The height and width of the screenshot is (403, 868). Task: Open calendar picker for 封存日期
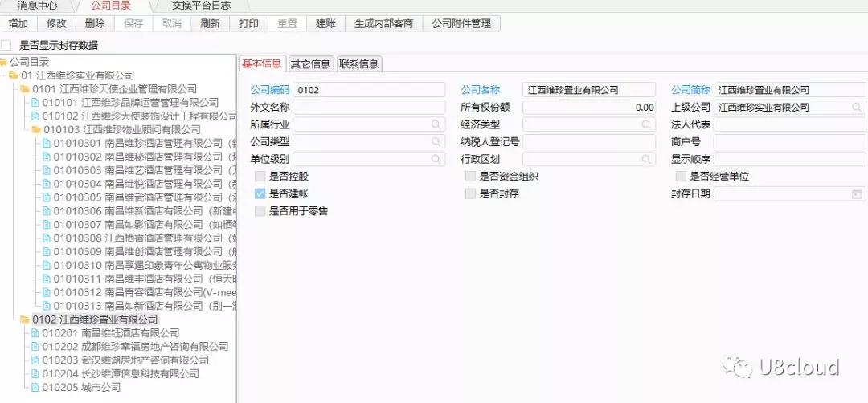(x=857, y=194)
